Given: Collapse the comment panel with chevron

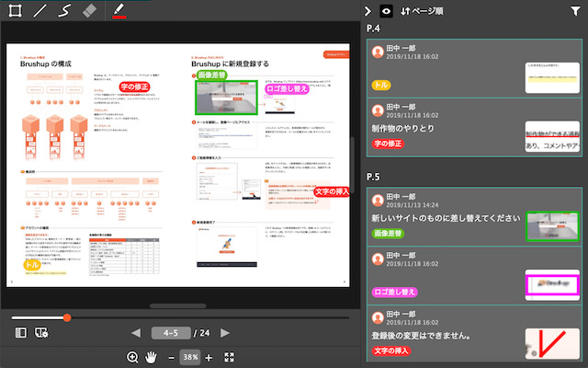Looking at the screenshot, I should pos(367,11).
